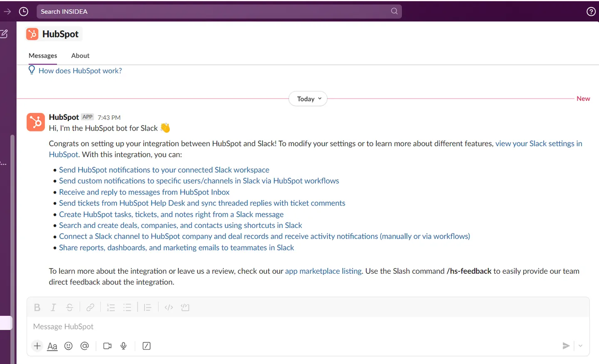This screenshot has height=364, width=599.
Task: Open the emoji picker
Action: coord(69,346)
